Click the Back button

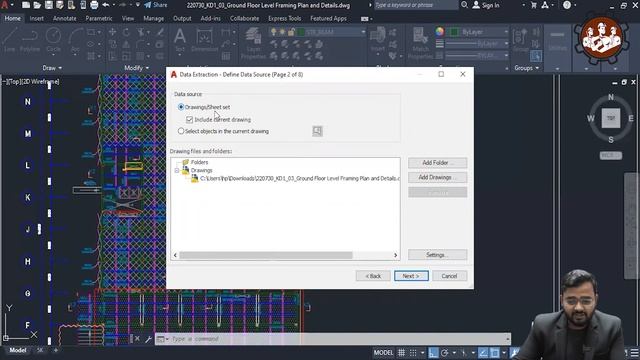(x=373, y=276)
